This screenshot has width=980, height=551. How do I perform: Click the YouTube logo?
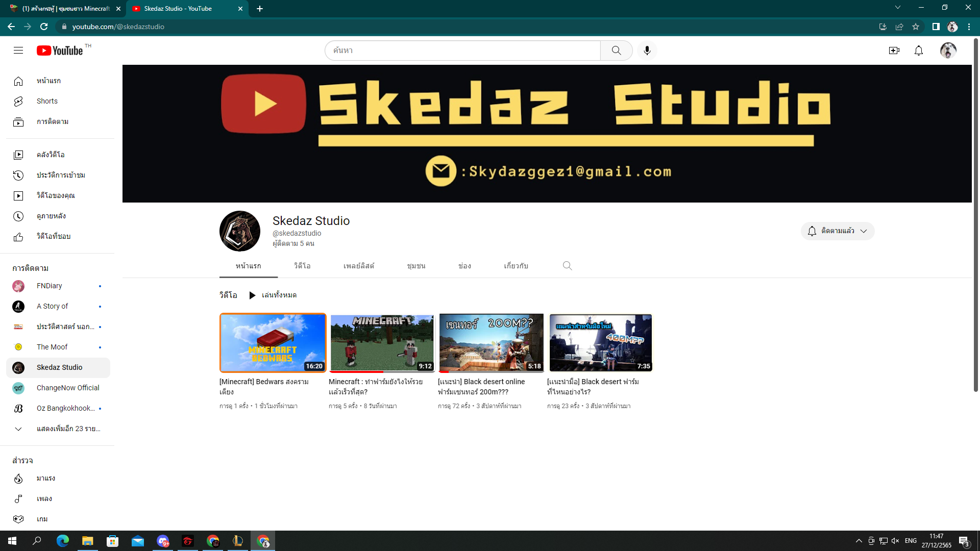pos(60,51)
